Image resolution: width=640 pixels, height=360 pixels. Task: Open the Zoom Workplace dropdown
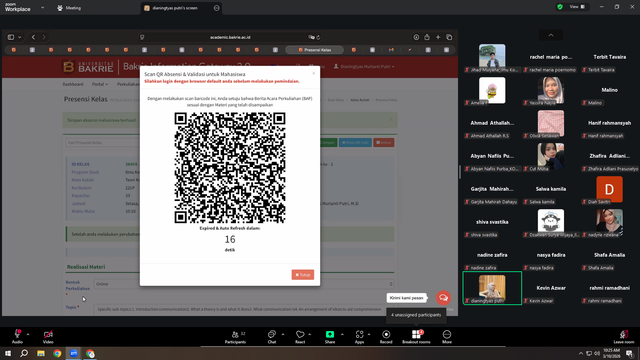42,7
